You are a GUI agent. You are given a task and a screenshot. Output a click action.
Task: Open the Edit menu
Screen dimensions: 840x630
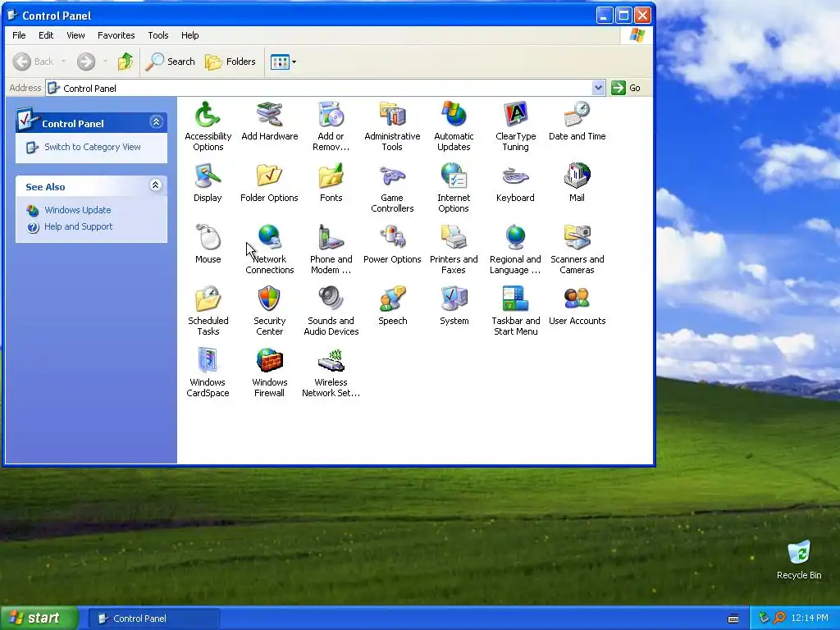(46, 35)
